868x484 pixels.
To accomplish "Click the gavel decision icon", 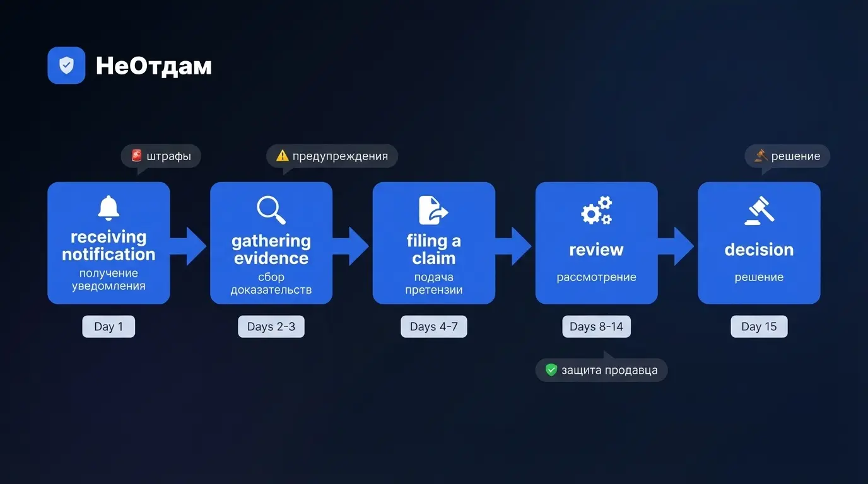I will pos(759,210).
